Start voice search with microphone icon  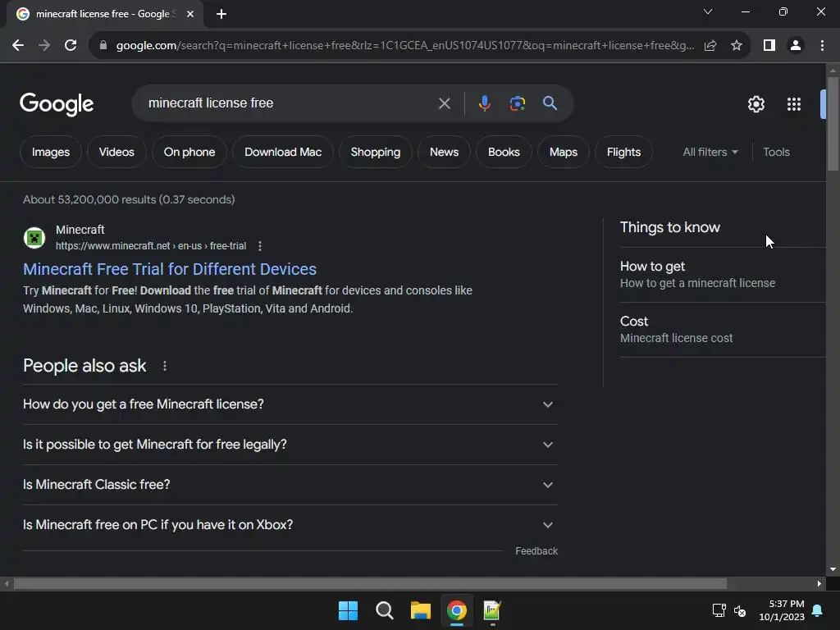(x=484, y=103)
